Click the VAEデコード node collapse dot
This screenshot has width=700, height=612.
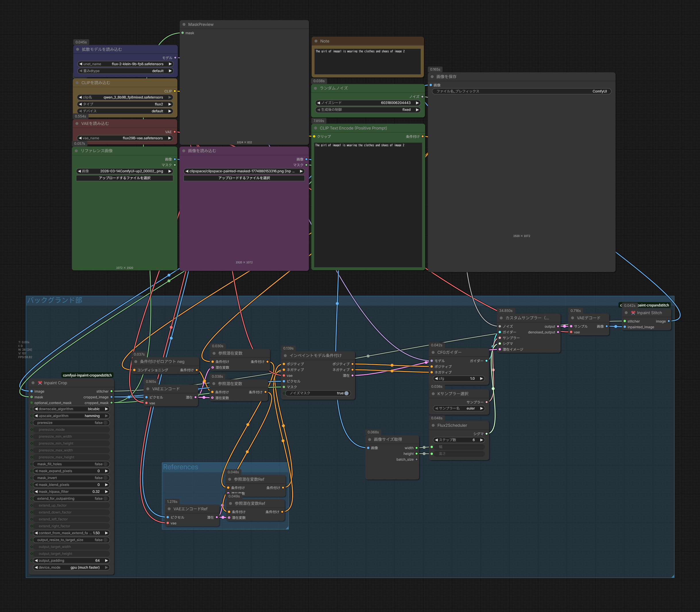click(x=573, y=318)
